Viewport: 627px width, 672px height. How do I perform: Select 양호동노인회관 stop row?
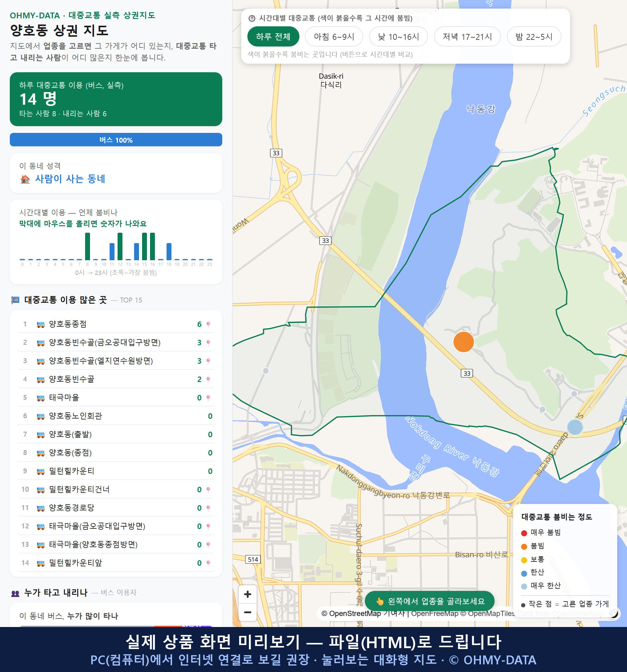click(116, 416)
